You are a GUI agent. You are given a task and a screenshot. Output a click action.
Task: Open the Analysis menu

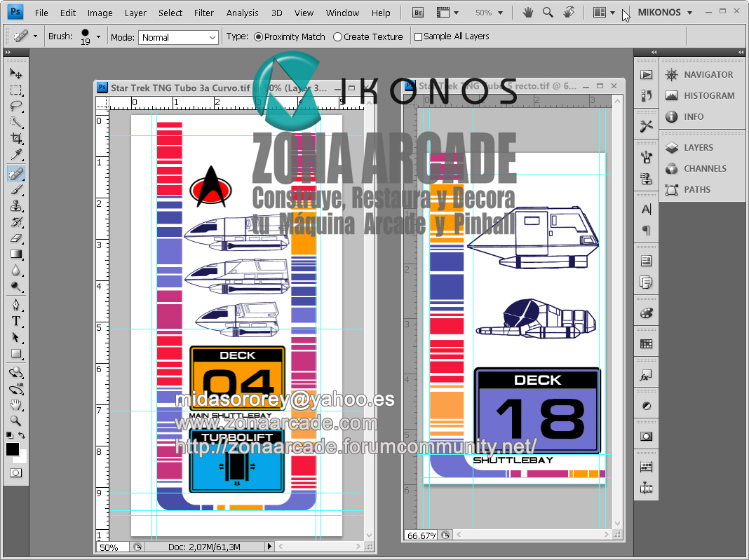point(242,13)
